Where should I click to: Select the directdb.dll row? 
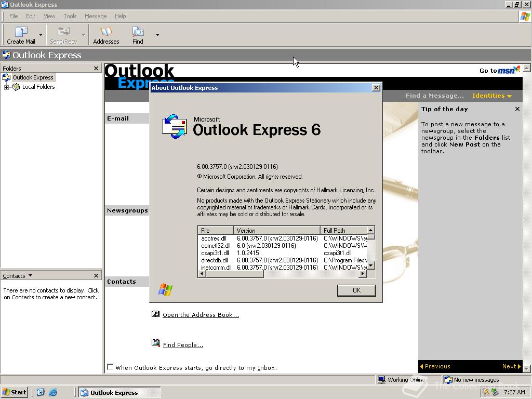pos(282,260)
